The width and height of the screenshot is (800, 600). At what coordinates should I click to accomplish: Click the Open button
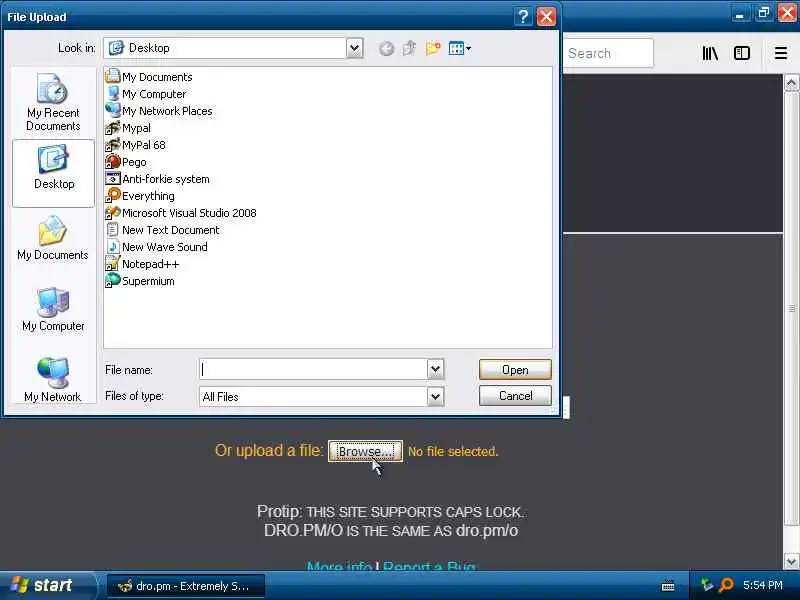[515, 369]
